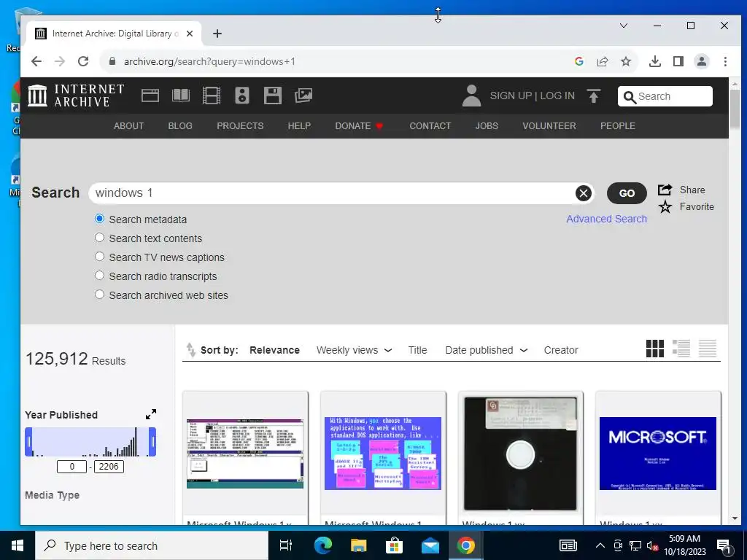Click the Google icon in address bar

pyautogui.click(x=579, y=61)
